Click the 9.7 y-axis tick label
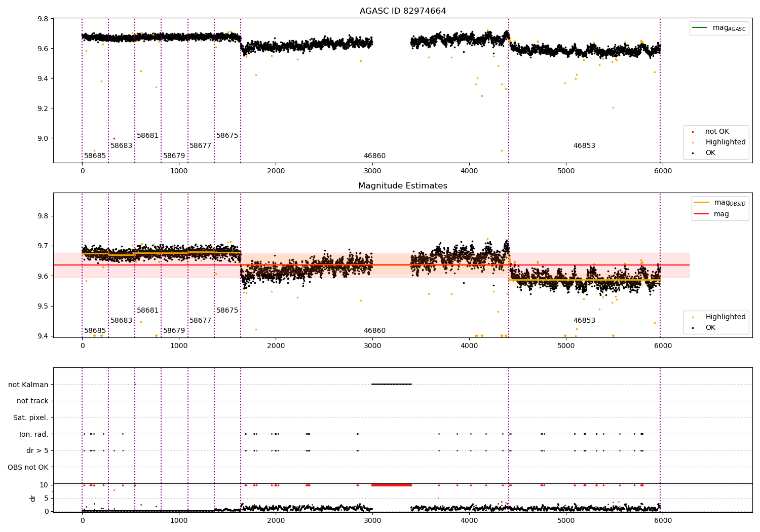 click(43, 246)
